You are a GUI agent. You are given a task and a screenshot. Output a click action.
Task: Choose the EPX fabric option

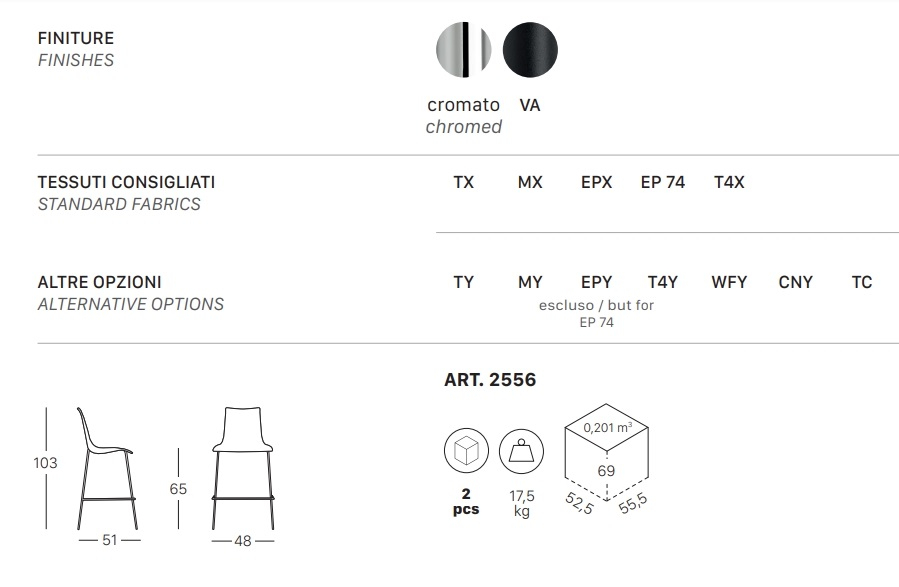coord(596,183)
